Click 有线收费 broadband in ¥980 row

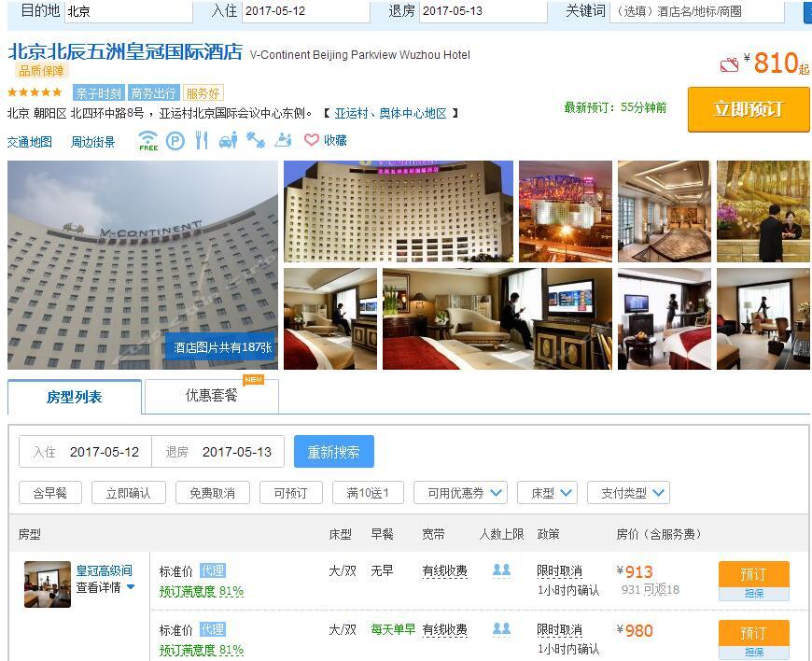[445, 630]
